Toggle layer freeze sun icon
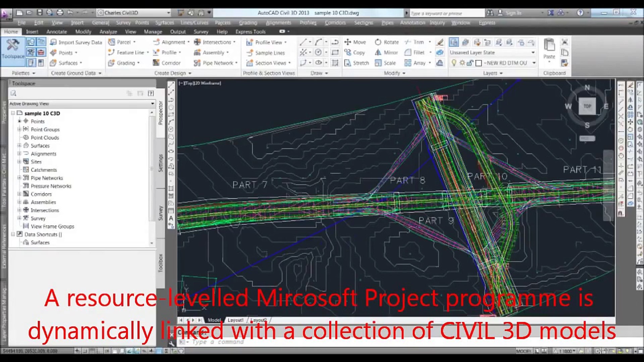 click(462, 63)
